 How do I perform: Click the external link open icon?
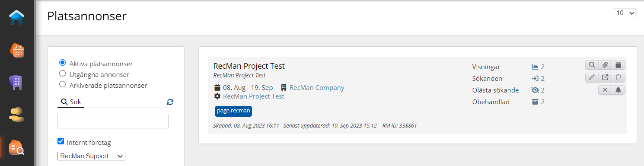605,77
